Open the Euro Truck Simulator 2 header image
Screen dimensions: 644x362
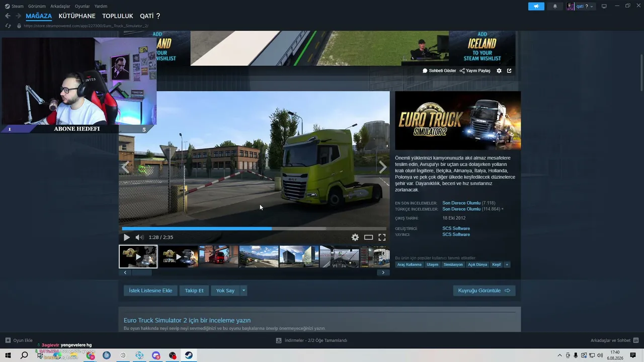click(458, 121)
